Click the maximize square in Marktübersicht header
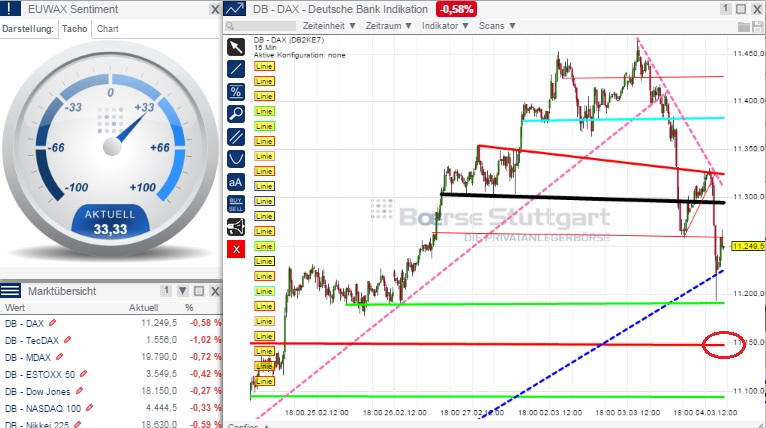766x428 pixels. 199,291
